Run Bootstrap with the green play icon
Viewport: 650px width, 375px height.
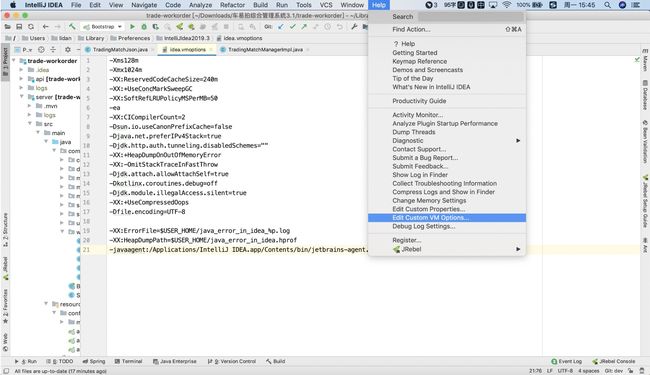click(x=132, y=27)
